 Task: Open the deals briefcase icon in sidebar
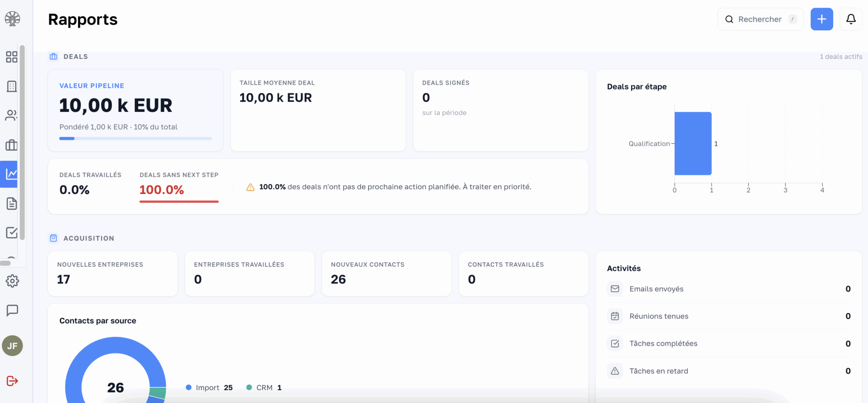[x=11, y=145]
